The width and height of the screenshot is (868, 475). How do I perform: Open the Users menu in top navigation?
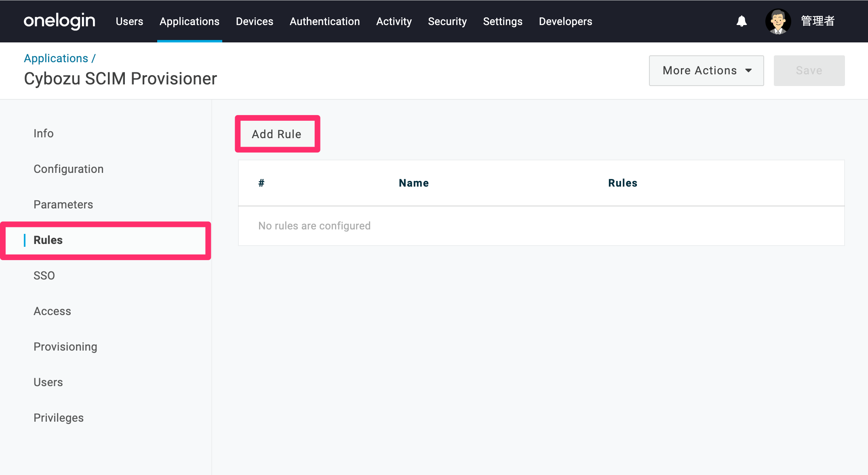(129, 21)
